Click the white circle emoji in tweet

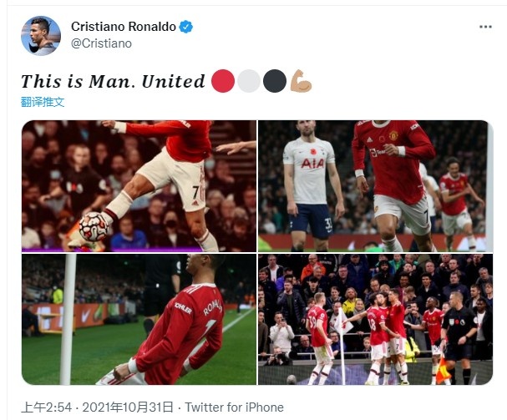pyautogui.click(x=249, y=81)
